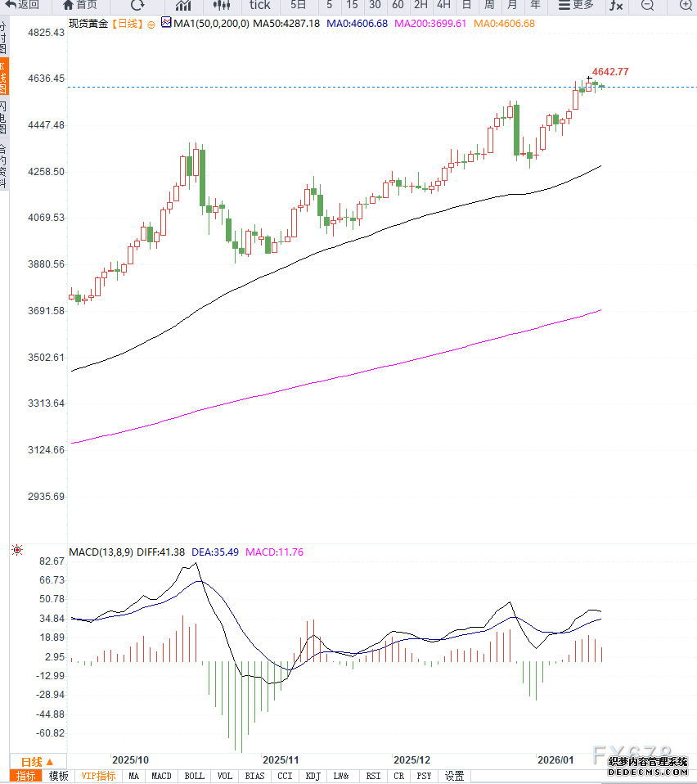Image resolution: width=697 pixels, height=784 pixels.
Task: Select the 模板 bottom tab
Action: click(x=58, y=776)
